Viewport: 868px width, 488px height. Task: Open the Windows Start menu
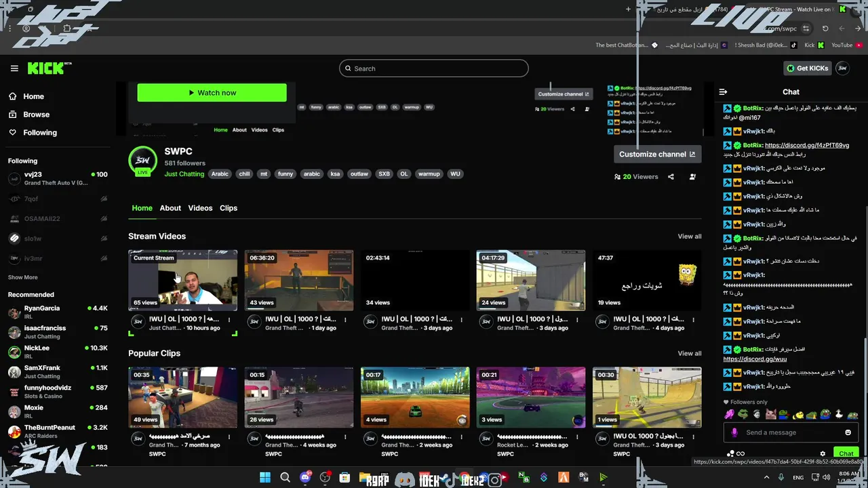point(265,478)
